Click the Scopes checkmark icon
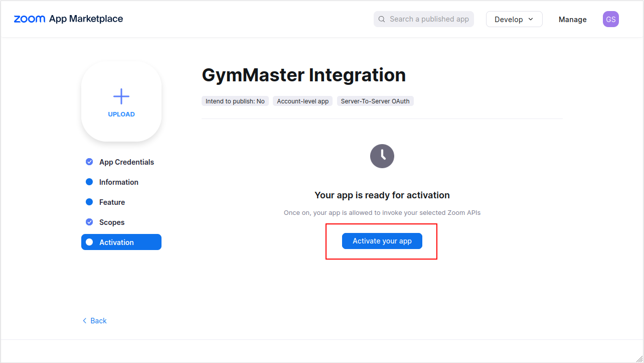644x363 pixels. 89,222
